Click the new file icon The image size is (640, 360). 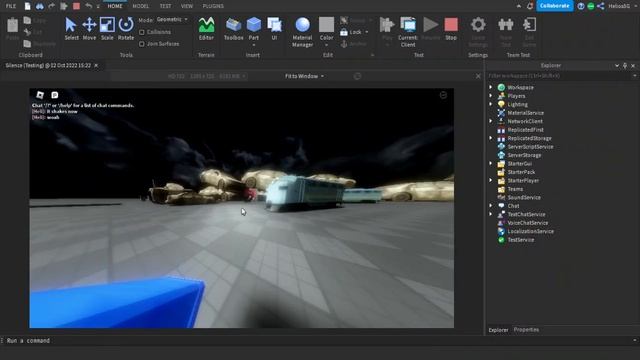click(x=27, y=6)
